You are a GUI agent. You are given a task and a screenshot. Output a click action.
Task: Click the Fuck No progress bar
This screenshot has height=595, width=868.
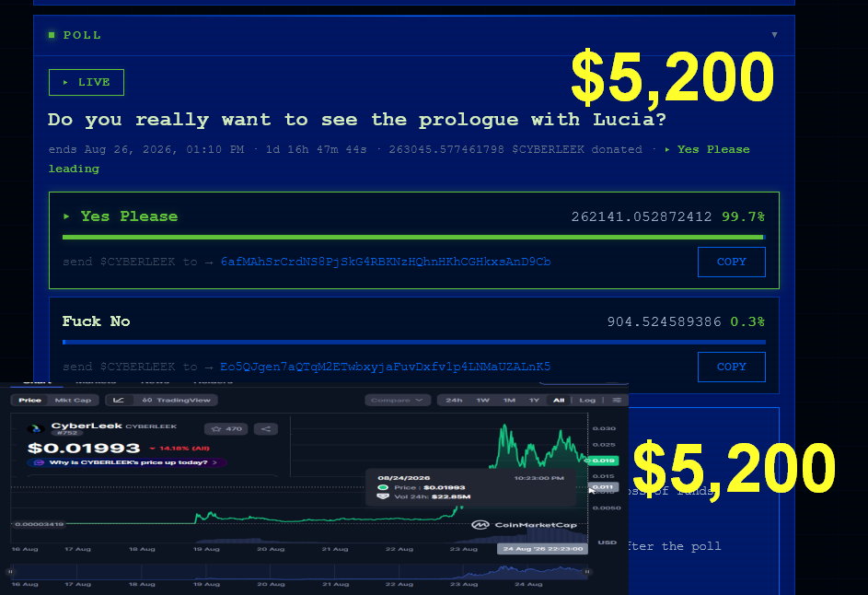(x=414, y=342)
